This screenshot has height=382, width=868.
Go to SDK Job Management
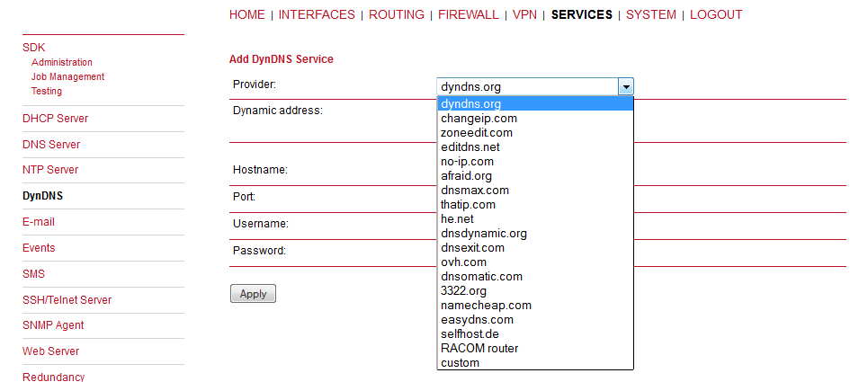[x=68, y=76]
